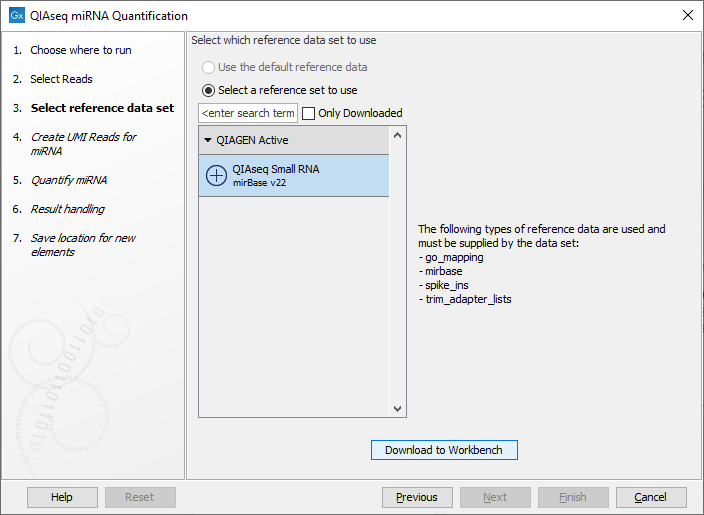Click the QIAseq Small RNA plus icon

[x=217, y=176]
